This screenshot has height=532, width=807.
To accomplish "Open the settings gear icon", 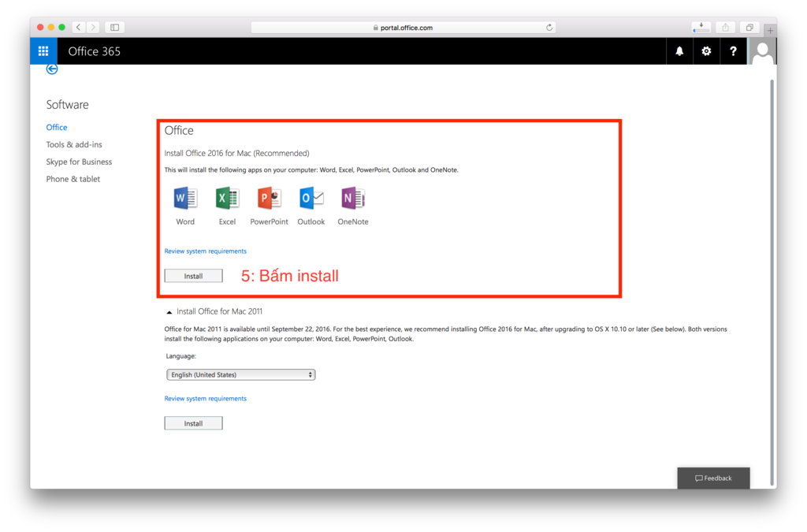I will coord(706,51).
